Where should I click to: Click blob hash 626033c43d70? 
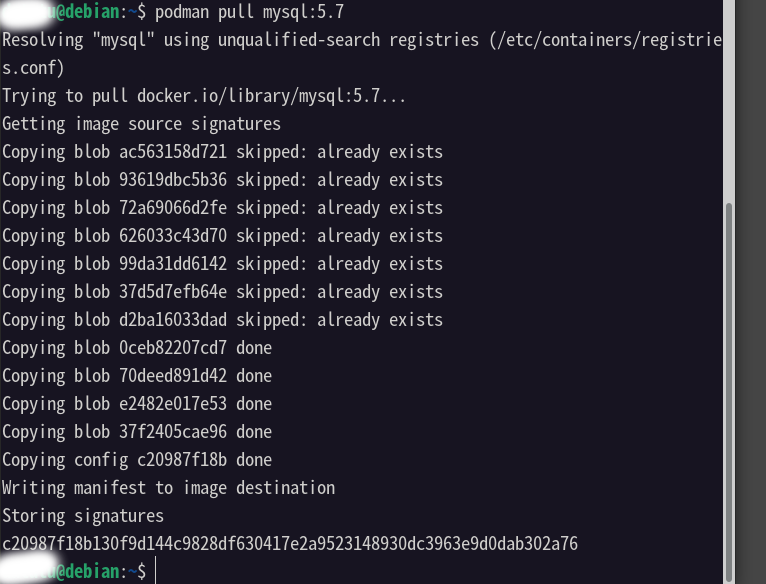pos(173,236)
